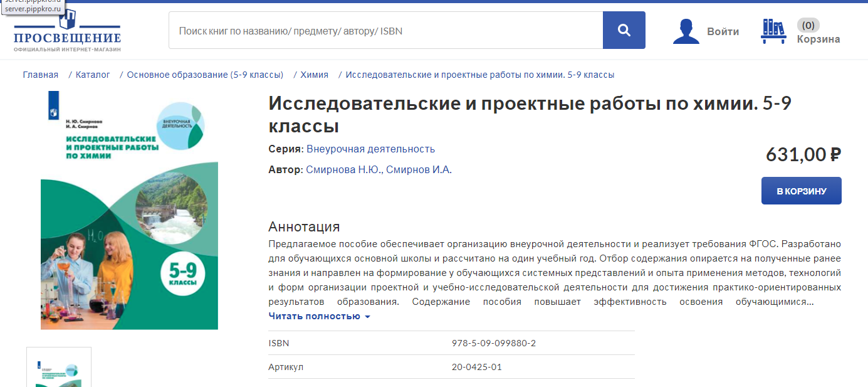
Task: Click the books cart icon
Action: 773,31
